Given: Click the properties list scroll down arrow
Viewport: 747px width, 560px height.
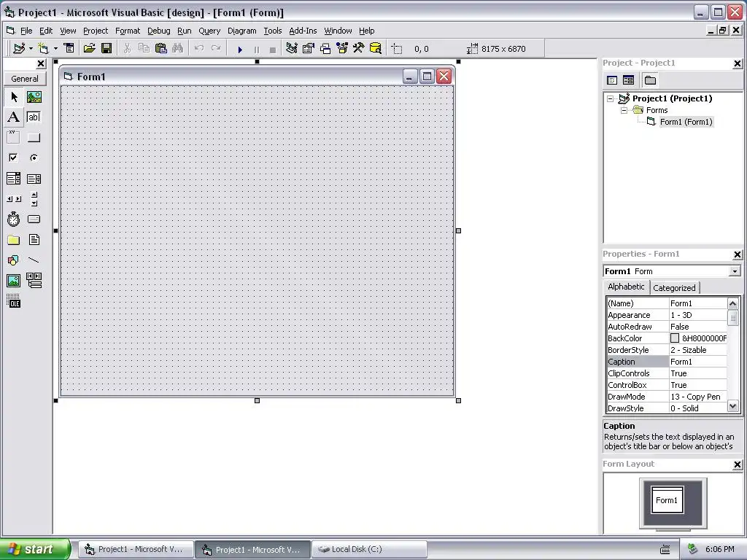Looking at the screenshot, I should click(733, 406).
